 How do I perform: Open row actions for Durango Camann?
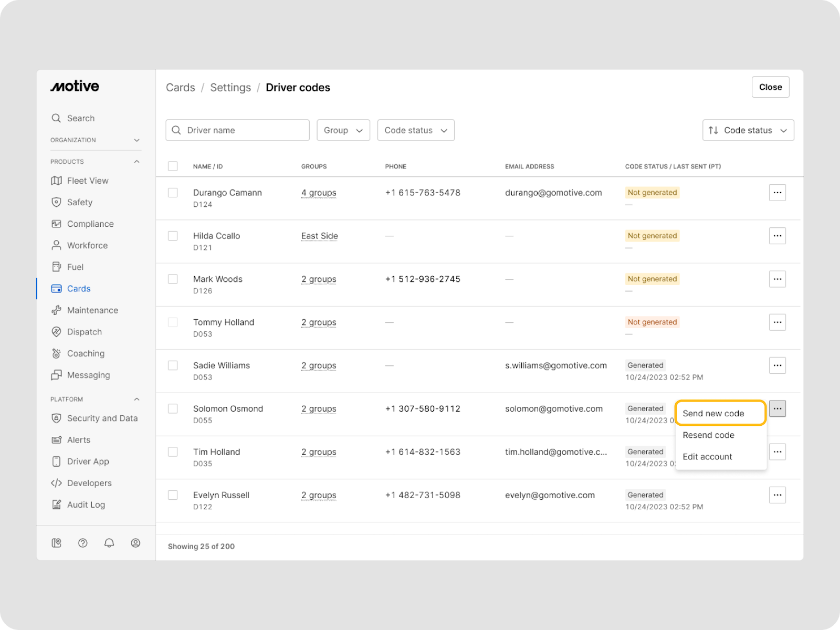(777, 193)
